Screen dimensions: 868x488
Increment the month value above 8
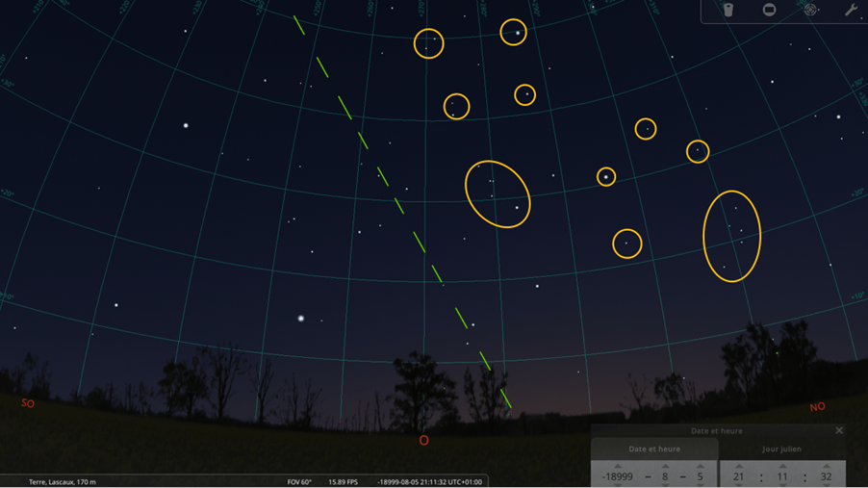[665, 466]
